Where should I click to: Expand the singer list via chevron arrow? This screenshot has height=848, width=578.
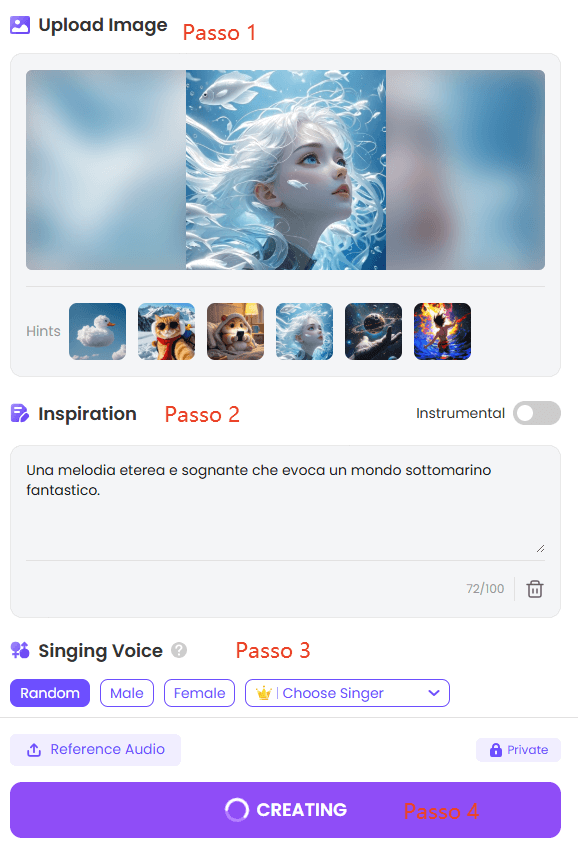point(434,693)
